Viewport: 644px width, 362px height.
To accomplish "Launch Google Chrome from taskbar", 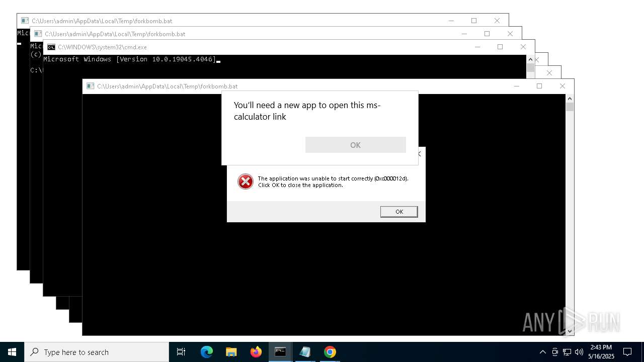I will (x=330, y=352).
